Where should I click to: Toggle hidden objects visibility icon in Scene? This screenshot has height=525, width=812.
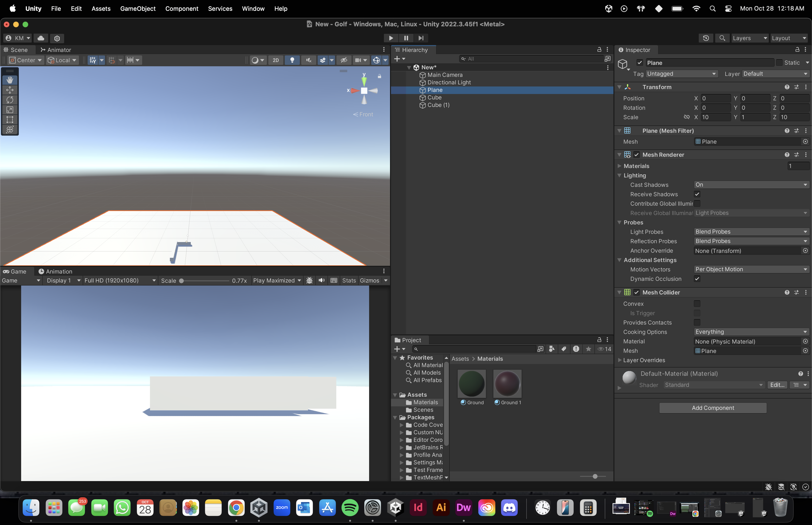point(344,60)
